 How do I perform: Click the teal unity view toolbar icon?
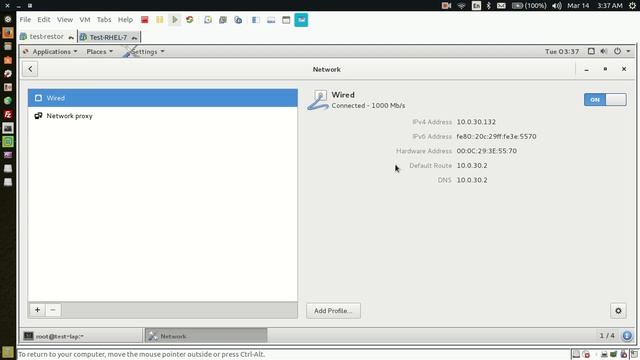click(301, 20)
